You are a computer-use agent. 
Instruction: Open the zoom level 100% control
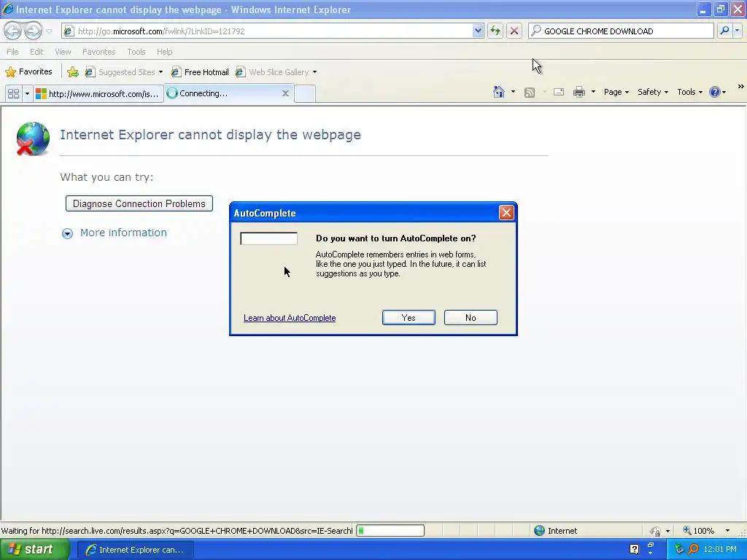(x=699, y=531)
